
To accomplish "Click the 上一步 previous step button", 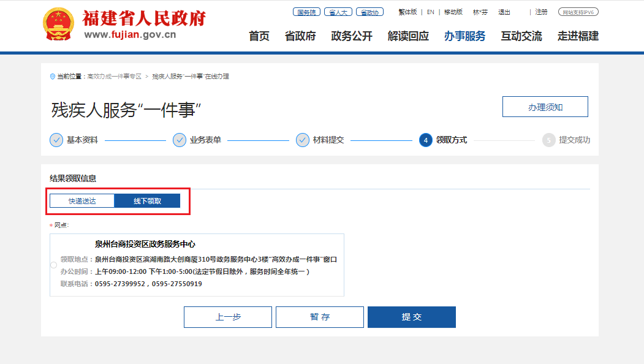I will tap(228, 317).
